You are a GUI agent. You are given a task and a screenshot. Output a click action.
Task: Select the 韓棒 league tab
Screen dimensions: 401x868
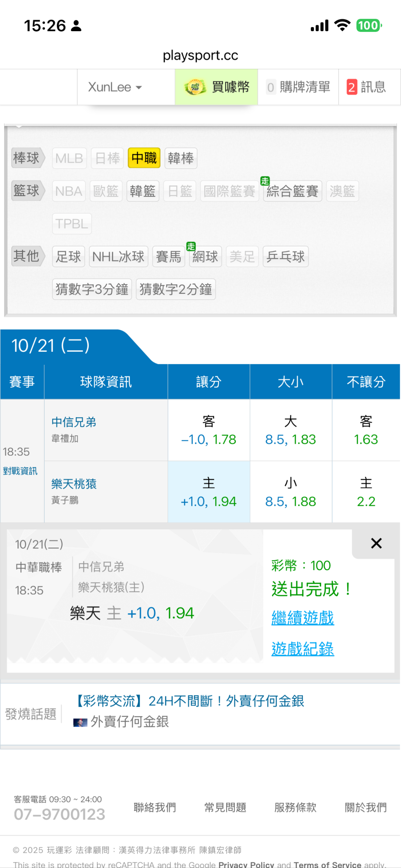pyautogui.click(x=181, y=158)
